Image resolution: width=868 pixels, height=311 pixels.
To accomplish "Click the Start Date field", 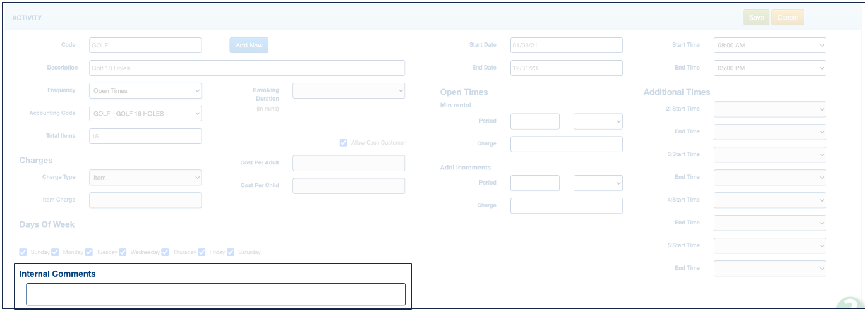I will click(x=566, y=46).
